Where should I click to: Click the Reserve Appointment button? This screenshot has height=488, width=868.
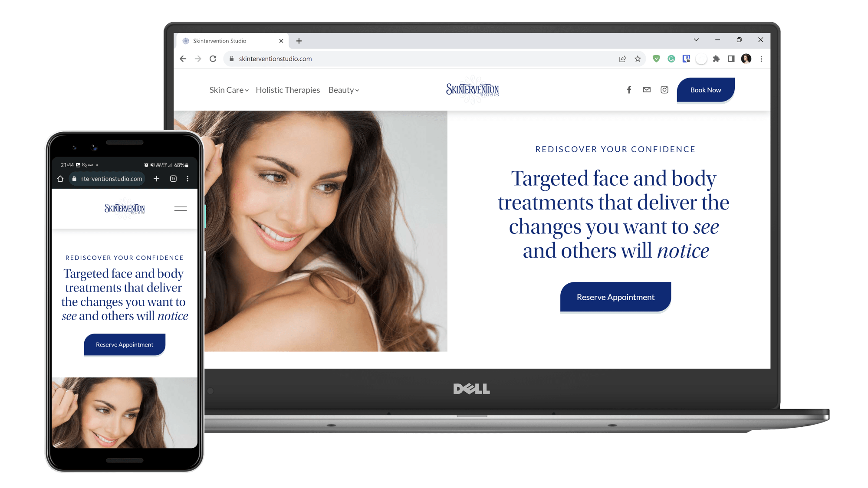[x=616, y=297]
